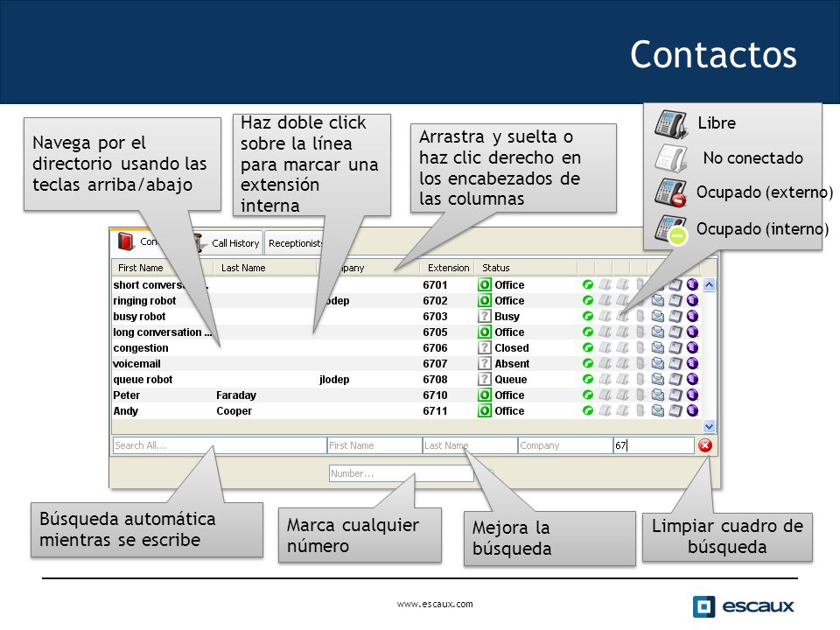This screenshot has width=840, height=630.
Task: Click the question mark status icon beside Closed
Action: [484, 347]
